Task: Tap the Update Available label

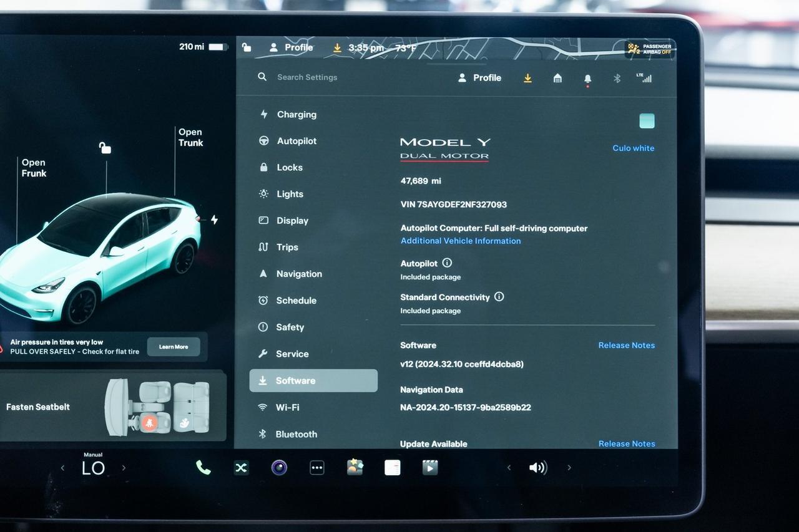Action: coord(434,444)
